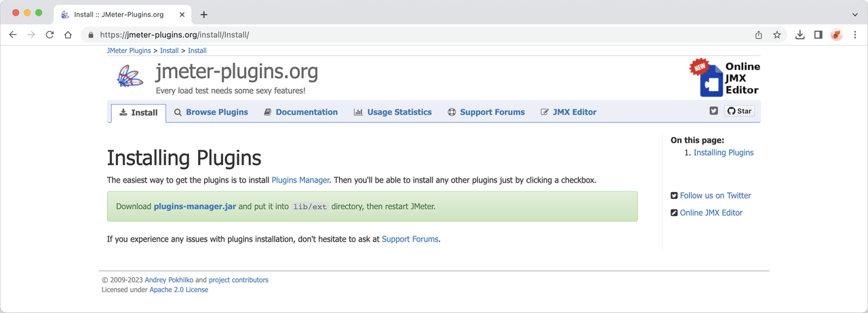Open the Chrome three-dot menu
The height and width of the screenshot is (313, 868).
coord(855,35)
